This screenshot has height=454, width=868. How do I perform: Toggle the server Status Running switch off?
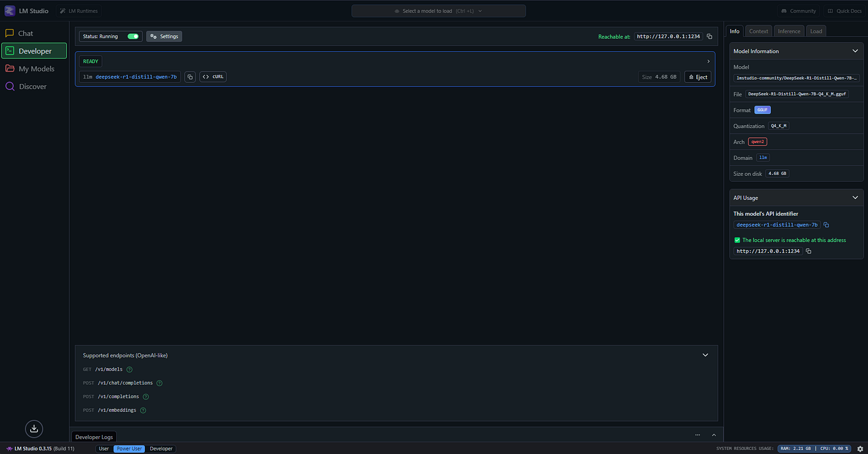point(132,36)
